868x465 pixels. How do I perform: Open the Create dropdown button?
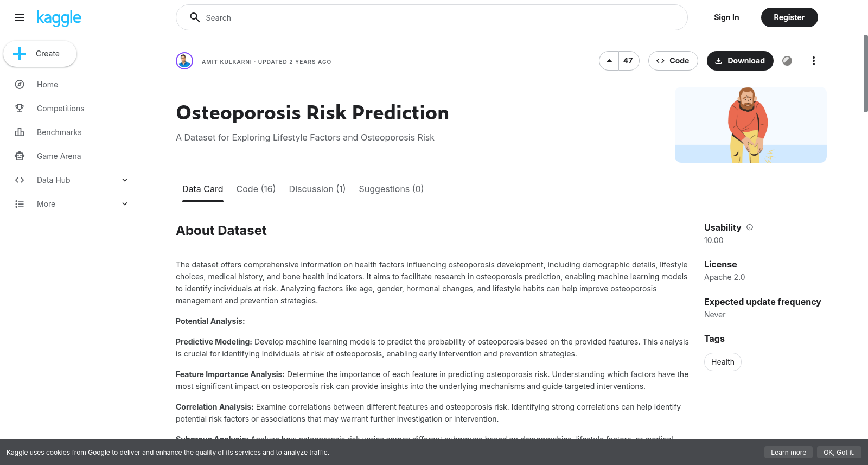(40, 54)
